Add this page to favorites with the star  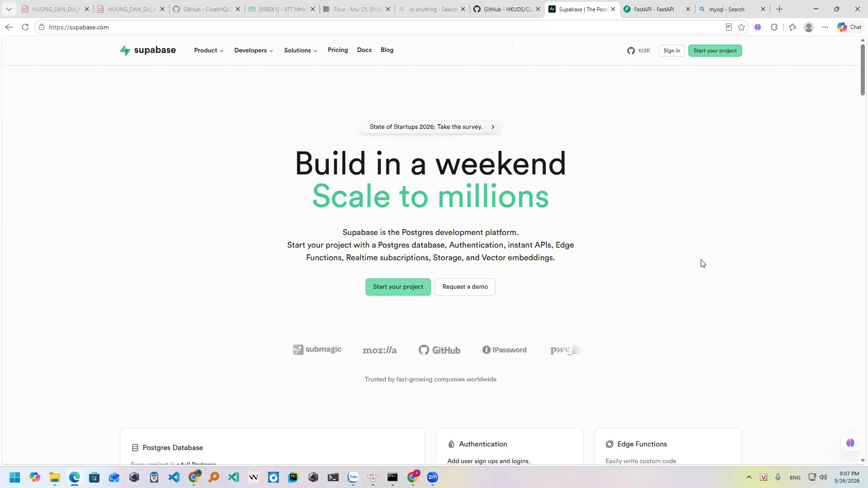[741, 27]
